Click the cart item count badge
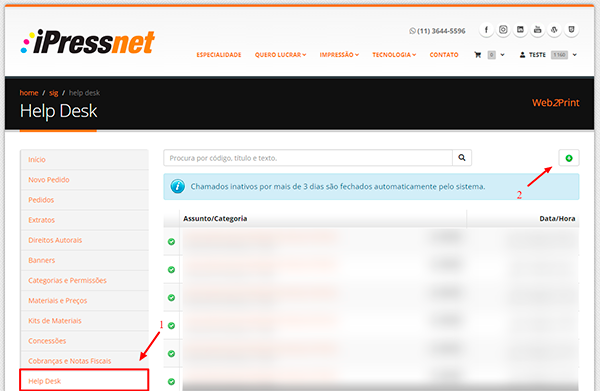600x391 pixels. (492, 55)
